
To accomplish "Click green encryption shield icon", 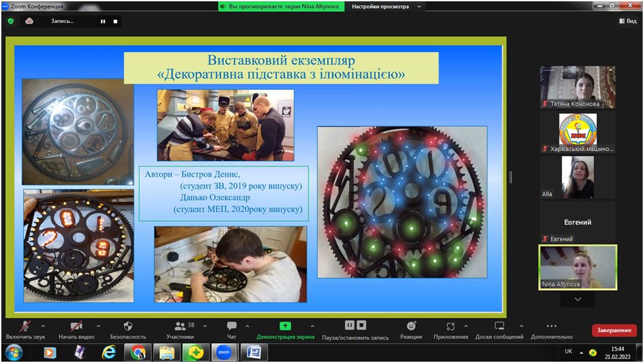I will click(x=11, y=21).
